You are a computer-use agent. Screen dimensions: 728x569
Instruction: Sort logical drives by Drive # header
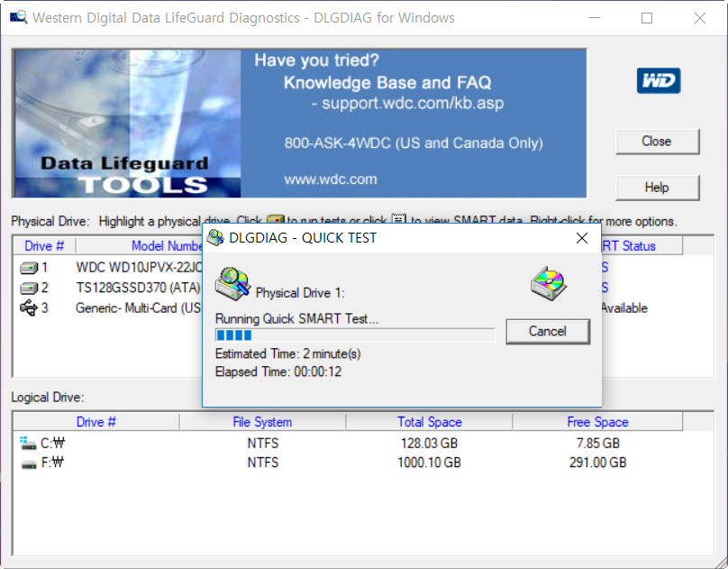(96, 422)
